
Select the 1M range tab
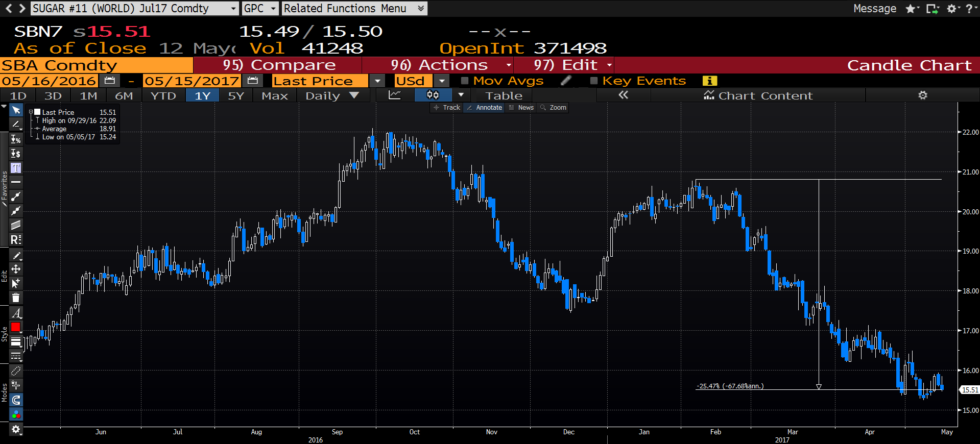(x=88, y=95)
